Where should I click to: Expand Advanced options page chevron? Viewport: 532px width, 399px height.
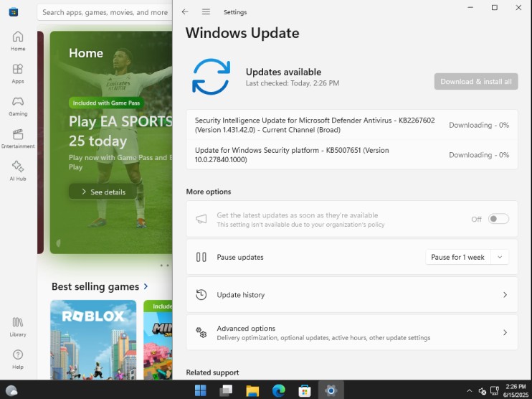coord(505,332)
